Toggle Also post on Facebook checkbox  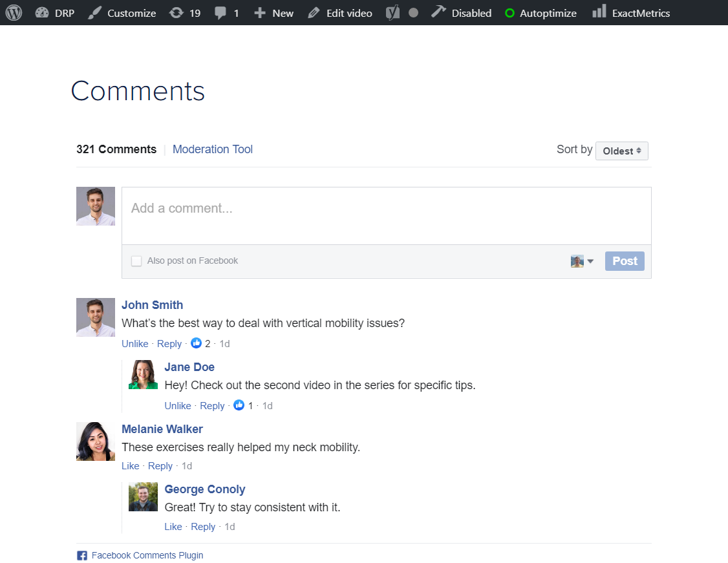pyautogui.click(x=136, y=261)
